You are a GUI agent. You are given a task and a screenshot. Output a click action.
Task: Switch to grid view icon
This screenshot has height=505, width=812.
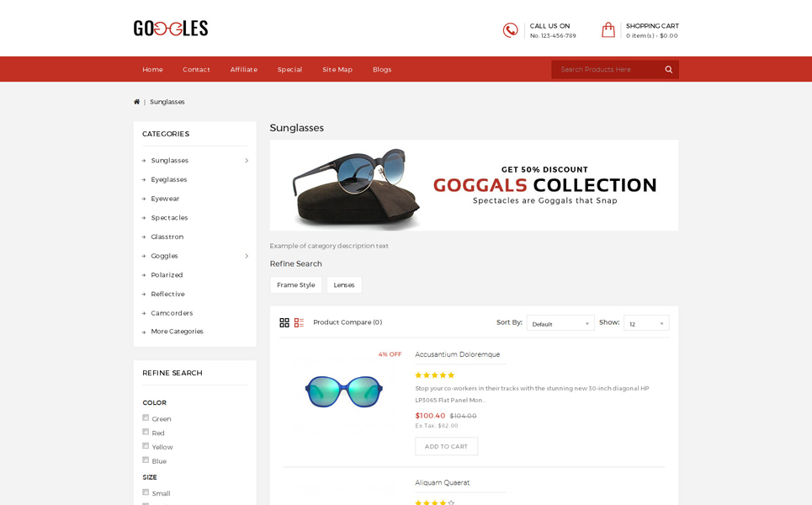pyautogui.click(x=284, y=322)
